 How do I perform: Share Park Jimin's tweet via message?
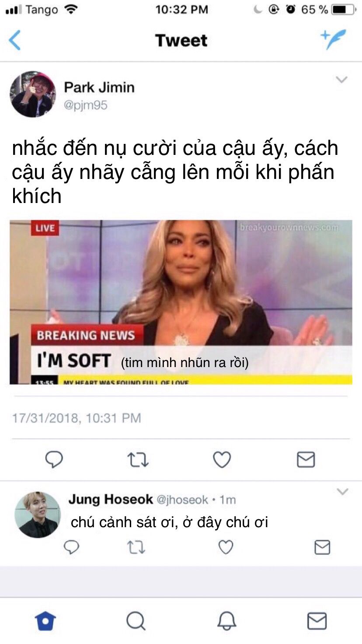(x=306, y=460)
